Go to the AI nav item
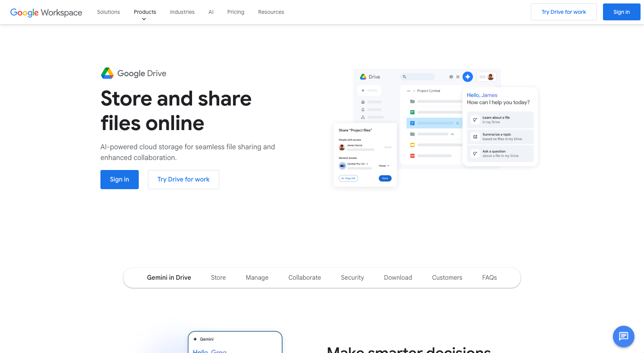The width and height of the screenshot is (644, 353). tap(211, 12)
